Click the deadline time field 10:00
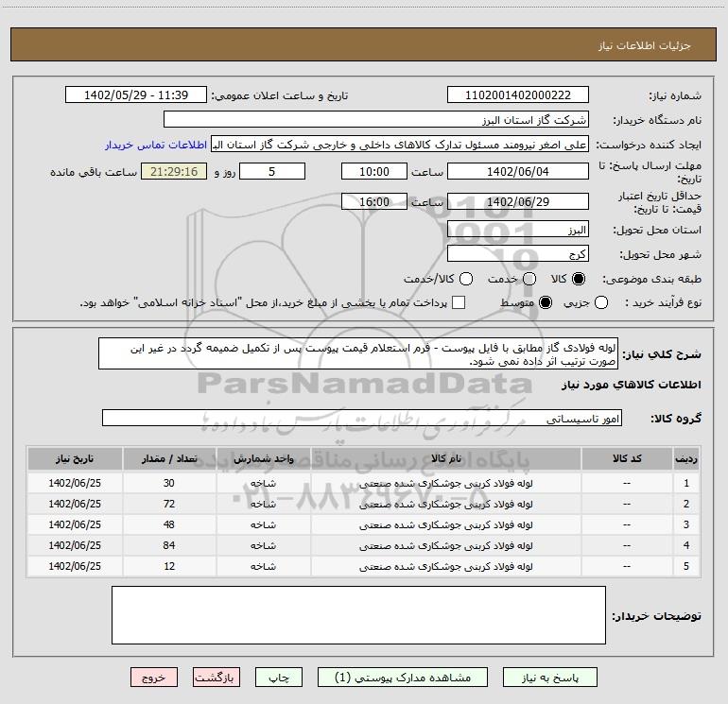Viewport: 728px width, 704px height. coord(374,171)
